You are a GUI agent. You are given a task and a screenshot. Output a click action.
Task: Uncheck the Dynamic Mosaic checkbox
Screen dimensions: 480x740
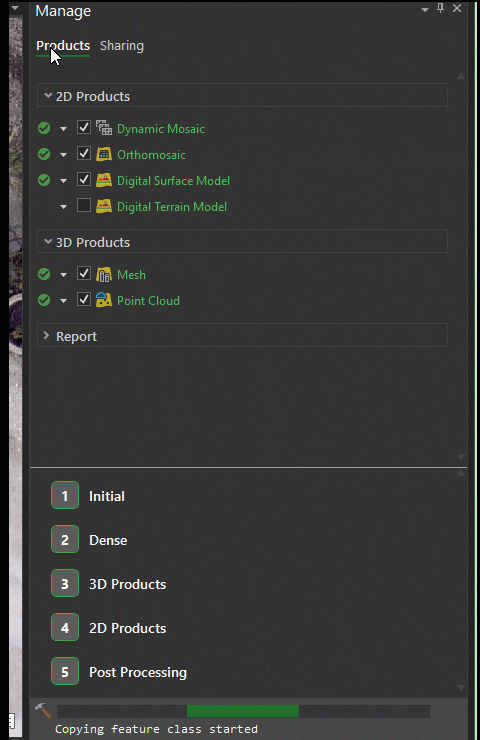pos(84,127)
